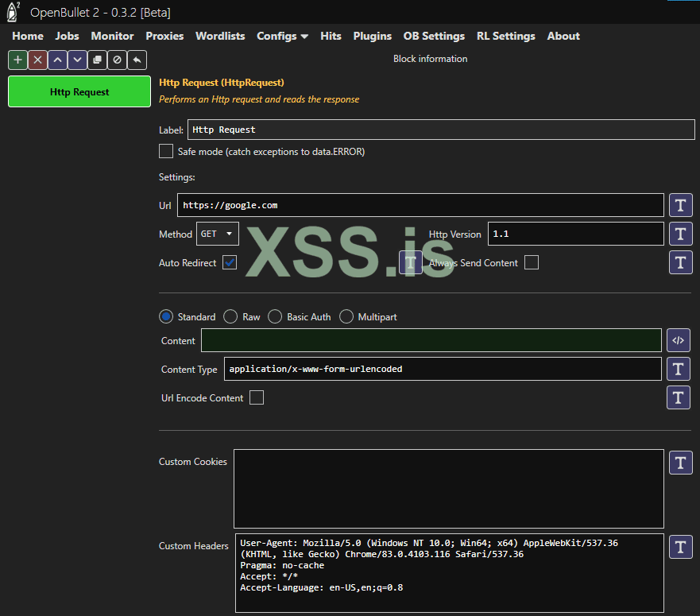Viewport: 700px width, 616px height.
Task: Tick the Always Send Content checkbox
Action: (x=532, y=262)
